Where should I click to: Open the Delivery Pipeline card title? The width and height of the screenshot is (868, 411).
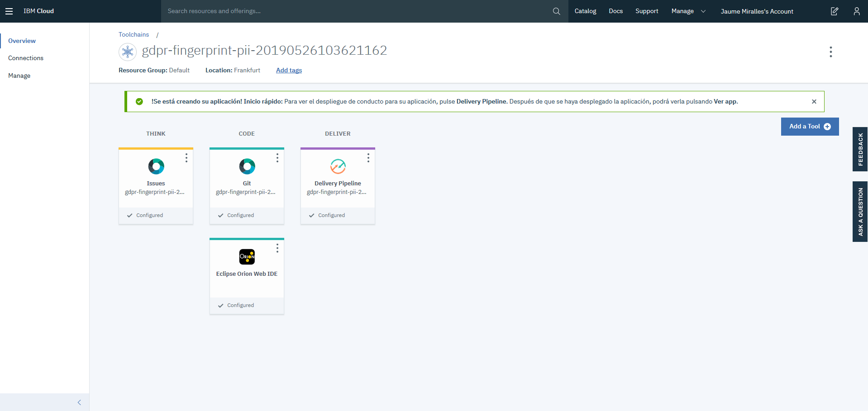click(338, 184)
